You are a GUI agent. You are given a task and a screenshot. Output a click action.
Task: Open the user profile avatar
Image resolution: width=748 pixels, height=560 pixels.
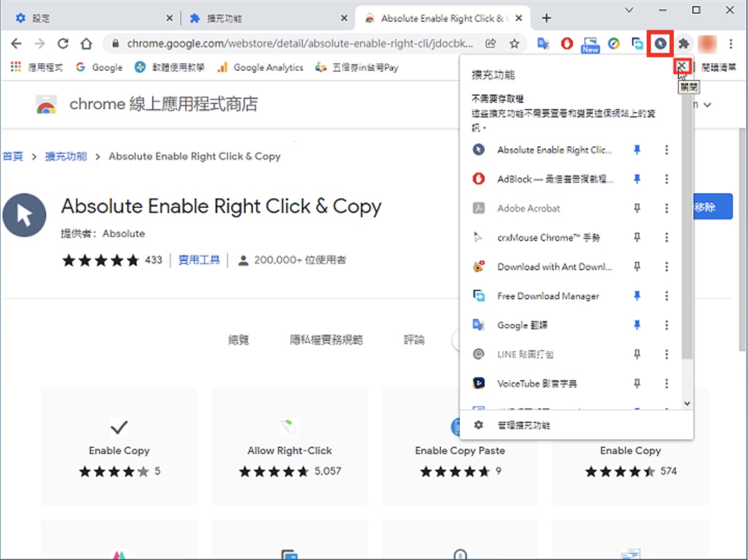tap(707, 44)
